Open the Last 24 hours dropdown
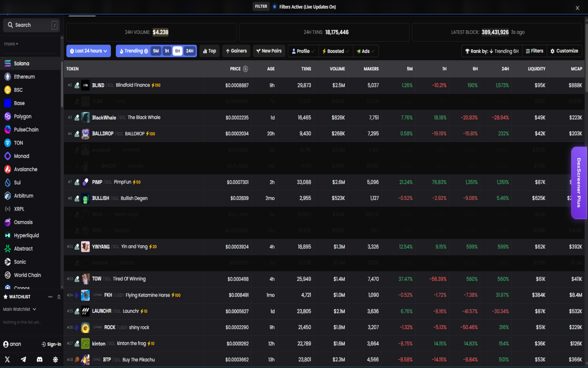 pos(89,51)
